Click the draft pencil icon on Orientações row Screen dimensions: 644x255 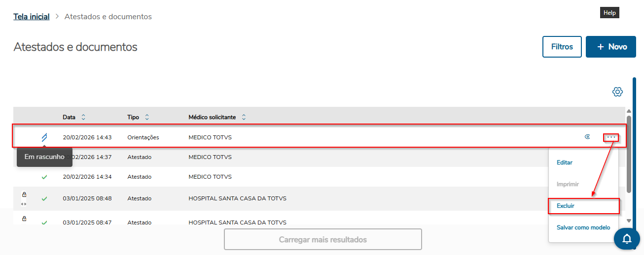tap(44, 137)
